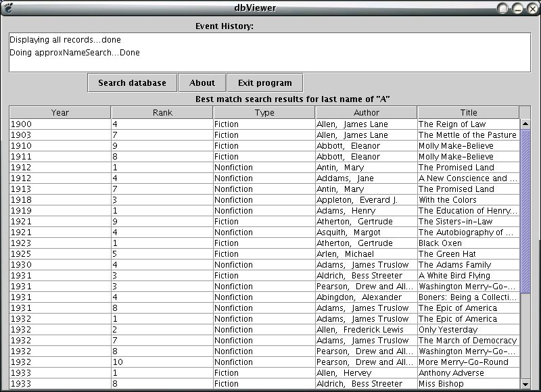541x392 pixels.
Task: Open the About dialog
Action: (x=202, y=82)
